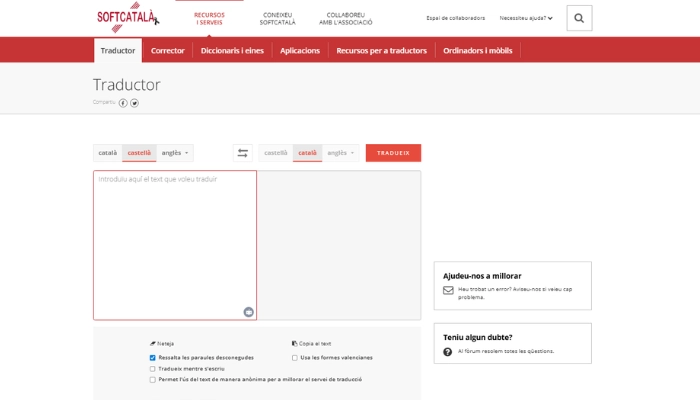
Task: Click the question mark icon under Teniu algun dubte
Action: click(x=448, y=352)
